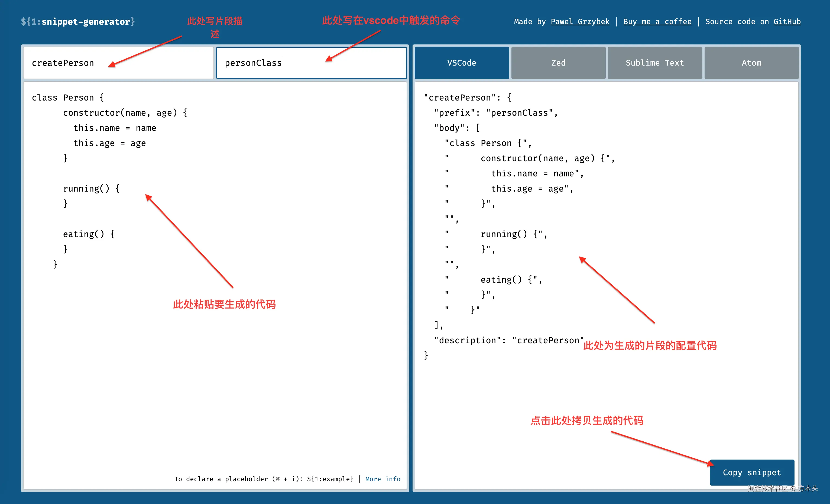Viewport: 830px width, 504px height.
Task: Click the More info placeholder link
Action: [x=383, y=479]
